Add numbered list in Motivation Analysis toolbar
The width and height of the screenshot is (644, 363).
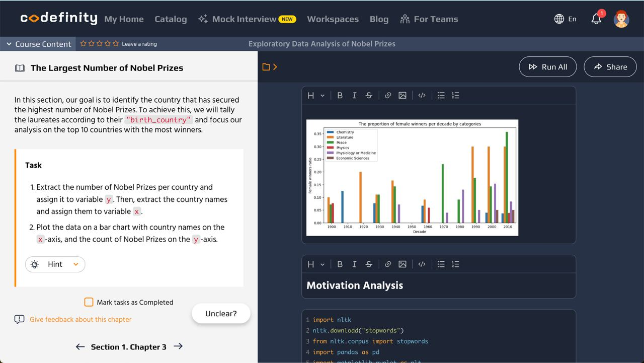coord(455,264)
